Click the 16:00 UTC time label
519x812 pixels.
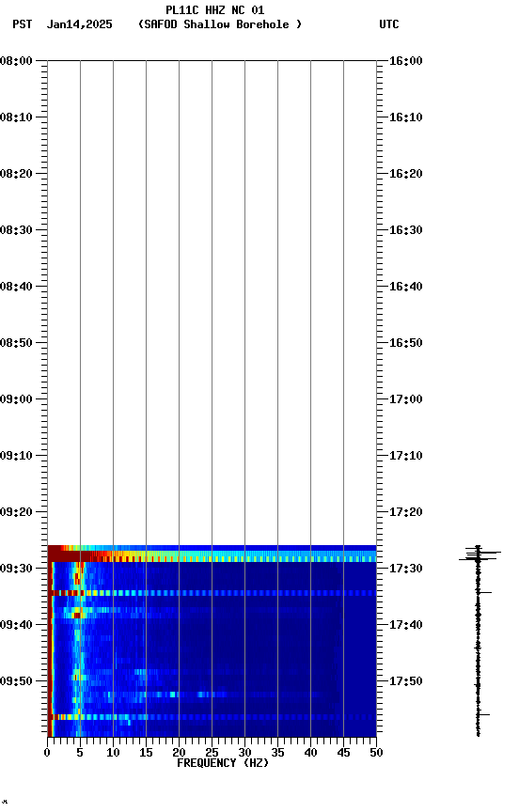[406, 61]
